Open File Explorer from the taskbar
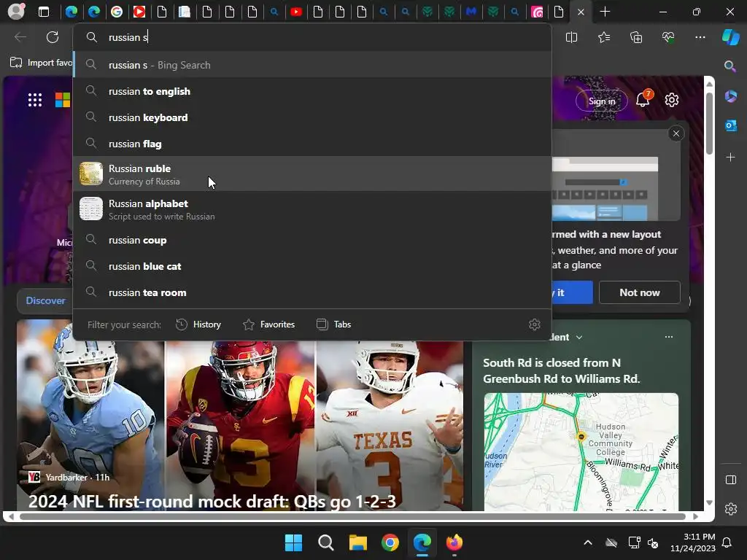This screenshot has height=560, width=747. pos(357,542)
